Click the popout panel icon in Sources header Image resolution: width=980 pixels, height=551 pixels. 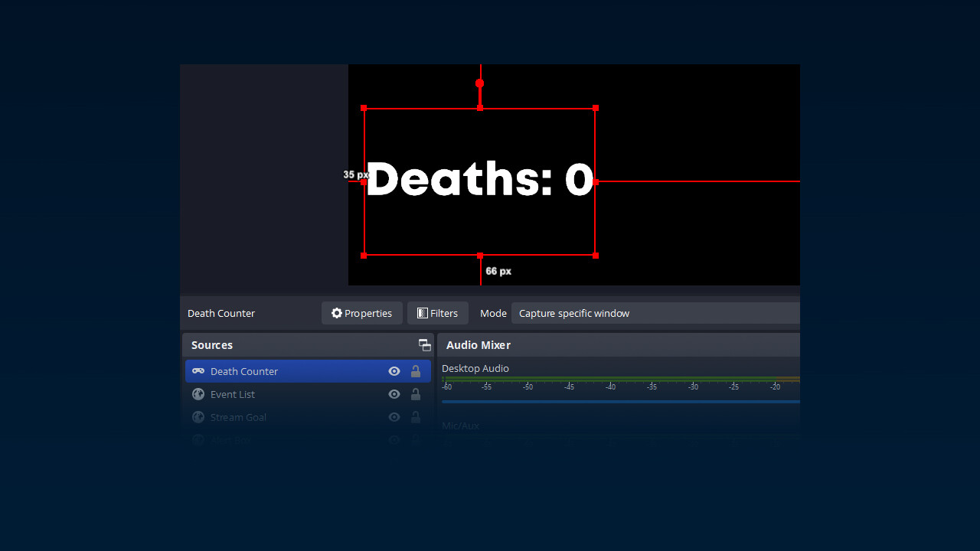click(x=424, y=345)
